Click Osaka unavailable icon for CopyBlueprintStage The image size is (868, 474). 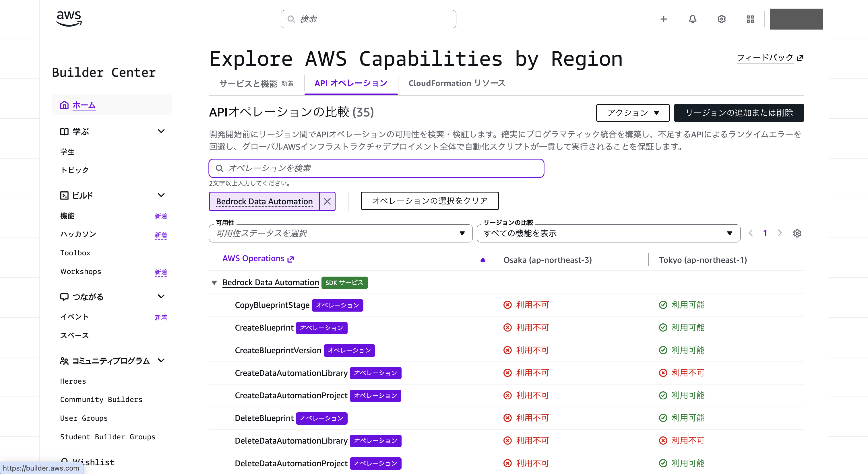pos(507,305)
